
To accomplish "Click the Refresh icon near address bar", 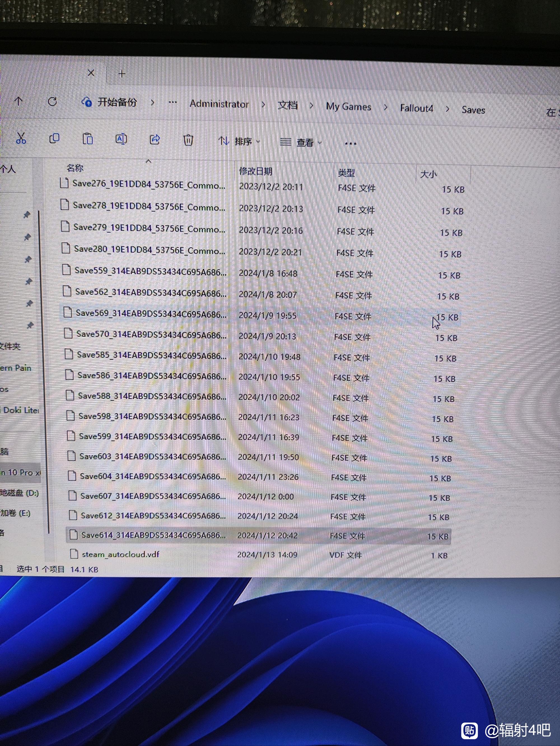I will [x=52, y=102].
